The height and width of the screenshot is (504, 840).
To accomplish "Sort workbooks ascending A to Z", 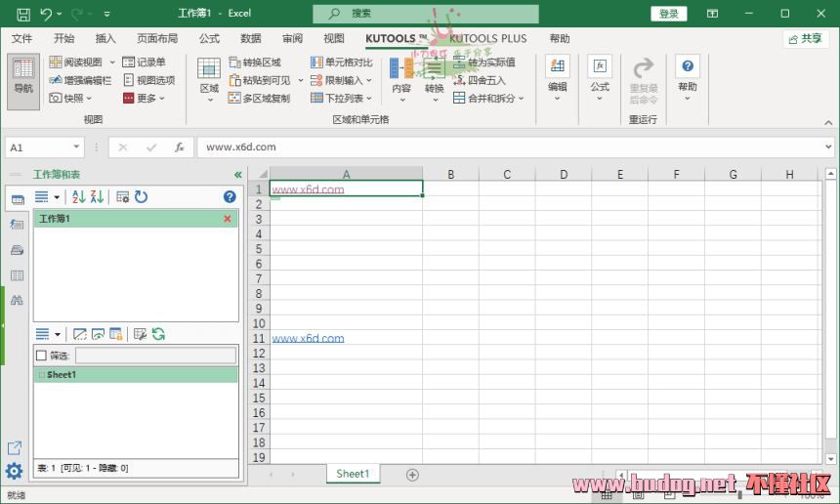I will tap(79, 197).
